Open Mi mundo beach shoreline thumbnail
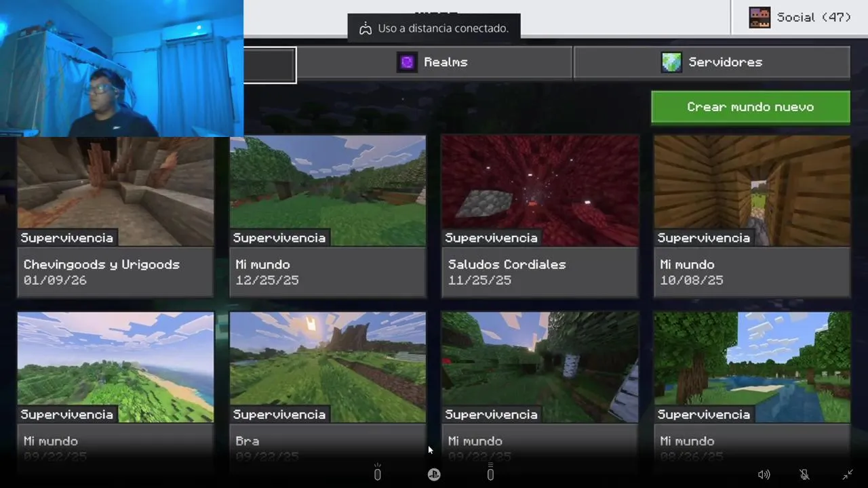The width and height of the screenshot is (868, 488). click(x=115, y=367)
